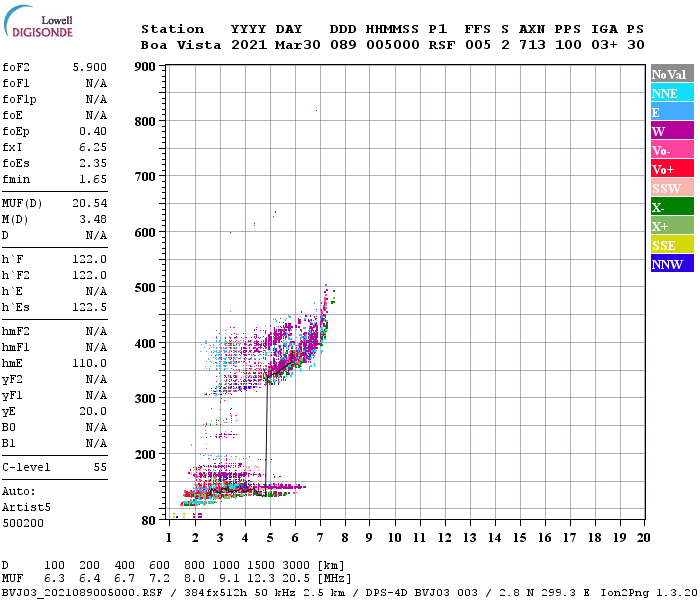700x600 pixels.
Task: Click the 10 label on frequency axis
Action: pyautogui.click(x=395, y=538)
